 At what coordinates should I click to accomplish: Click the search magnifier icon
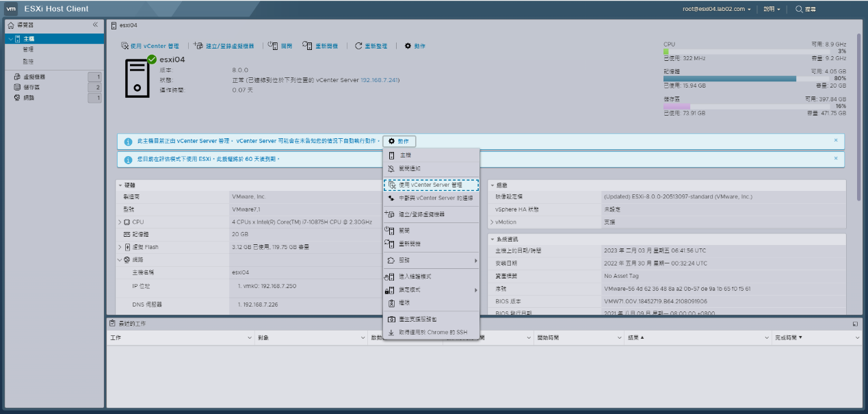coord(799,9)
